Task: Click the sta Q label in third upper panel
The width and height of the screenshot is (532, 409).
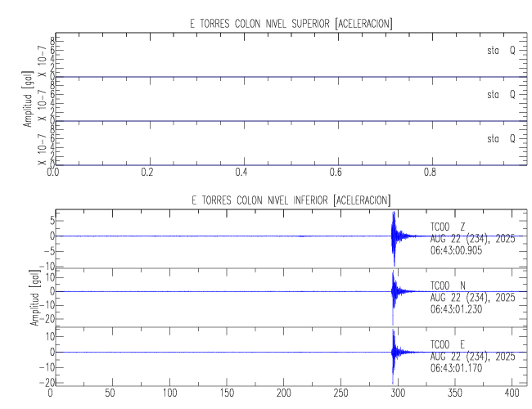Action: pos(501,138)
